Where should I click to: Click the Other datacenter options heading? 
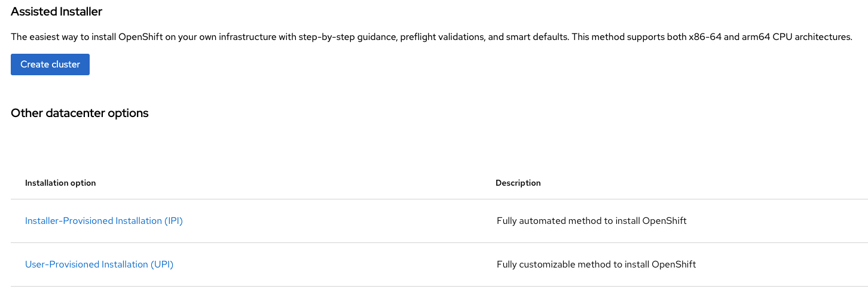tap(80, 113)
